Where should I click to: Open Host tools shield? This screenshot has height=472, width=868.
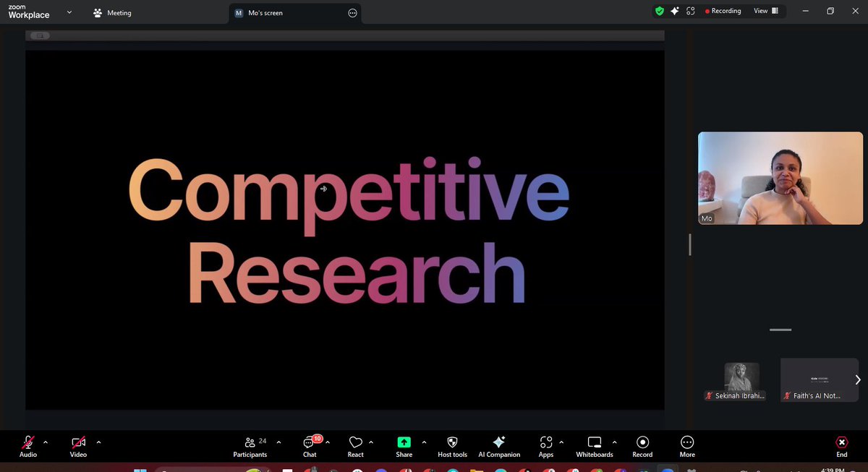coord(453,446)
